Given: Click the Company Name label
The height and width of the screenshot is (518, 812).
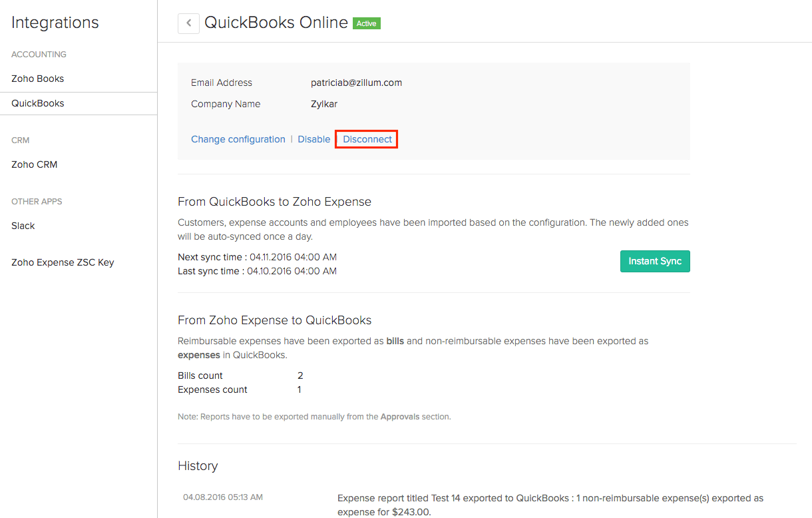Looking at the screenshot, I should 226,104.
